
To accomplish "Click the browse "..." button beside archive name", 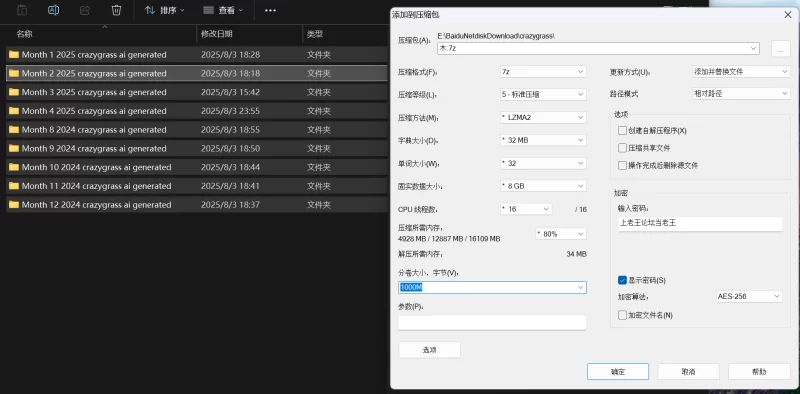I will pyautogui.click(x=781, y=49).
